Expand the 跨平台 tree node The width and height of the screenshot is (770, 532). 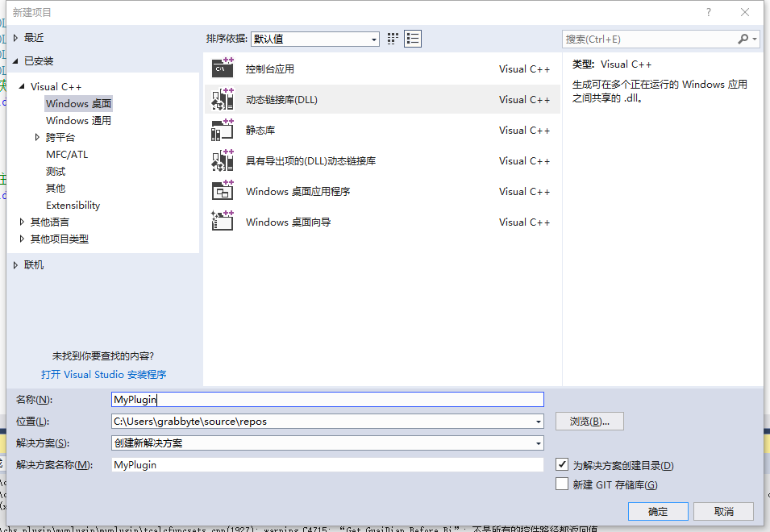[x=37, y=137]
